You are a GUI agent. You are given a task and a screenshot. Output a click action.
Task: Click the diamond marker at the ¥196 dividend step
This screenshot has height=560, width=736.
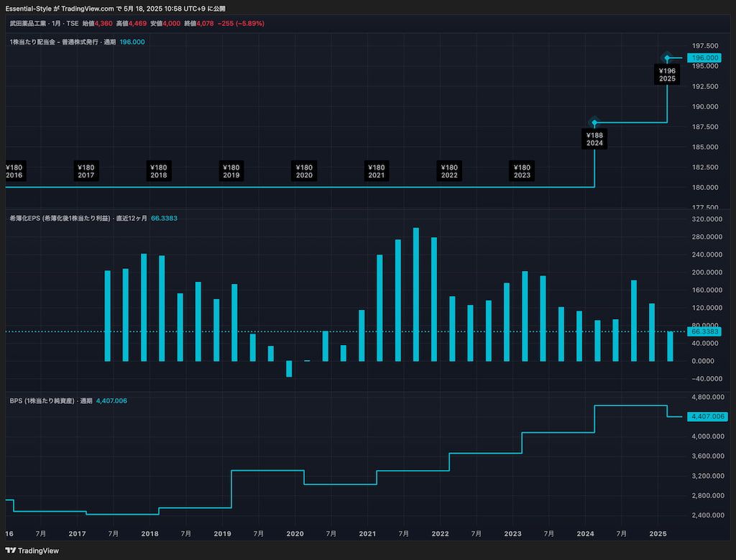click(x=667, y=58)
